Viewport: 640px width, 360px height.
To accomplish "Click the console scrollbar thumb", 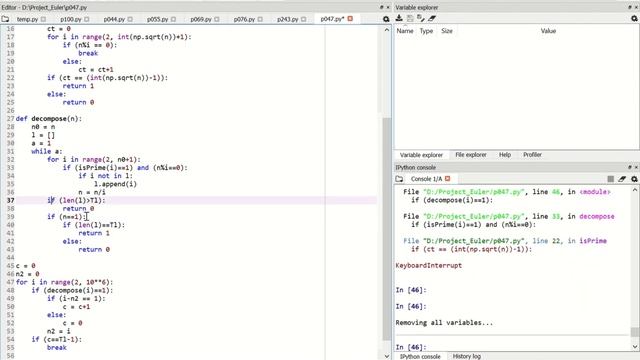I will click(635, 332).
